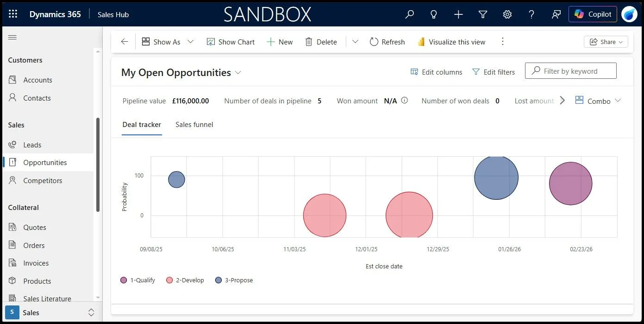
Task: Open the Combo layout dropdown
Action: pos(598,101)
